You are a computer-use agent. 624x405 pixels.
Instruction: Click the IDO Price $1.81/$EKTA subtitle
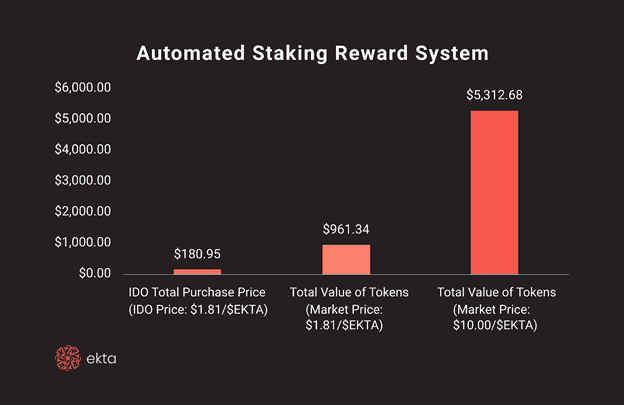(x=198, y=310)
